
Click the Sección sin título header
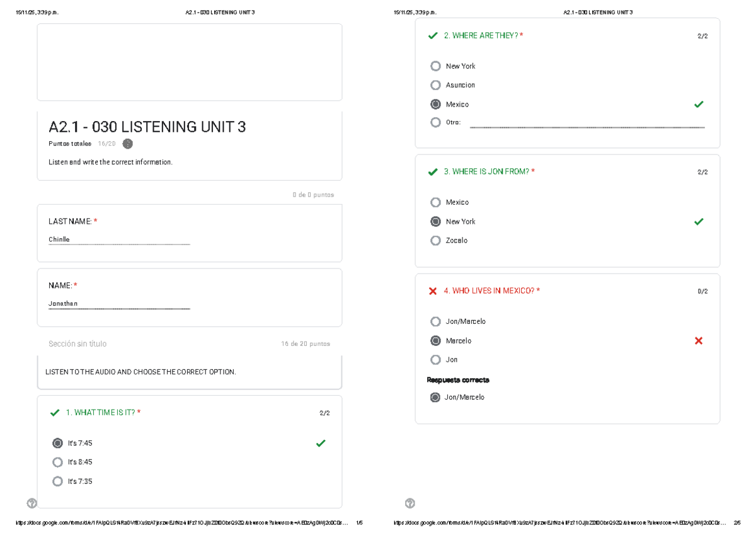(77, 343)
